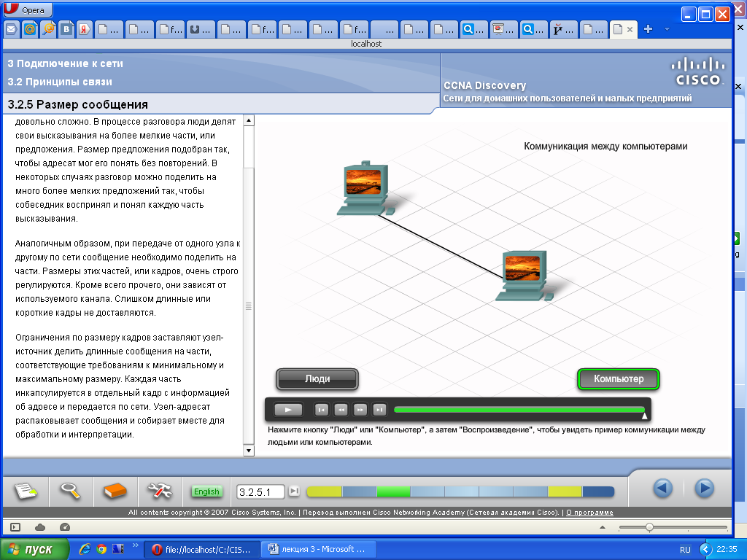Rewind the animation
This screenshot has height=560, width=747.
click(341, 410)
